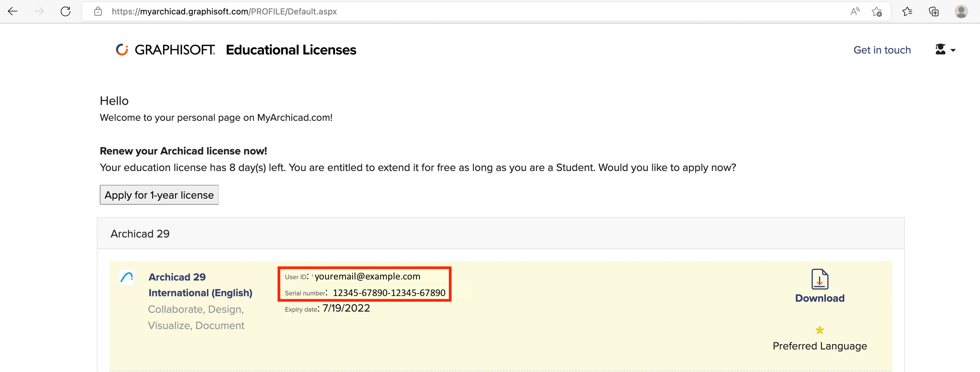Go back with the browser back arrow
The height and width of the screenshot is (372, 980).
click(13, 11)
